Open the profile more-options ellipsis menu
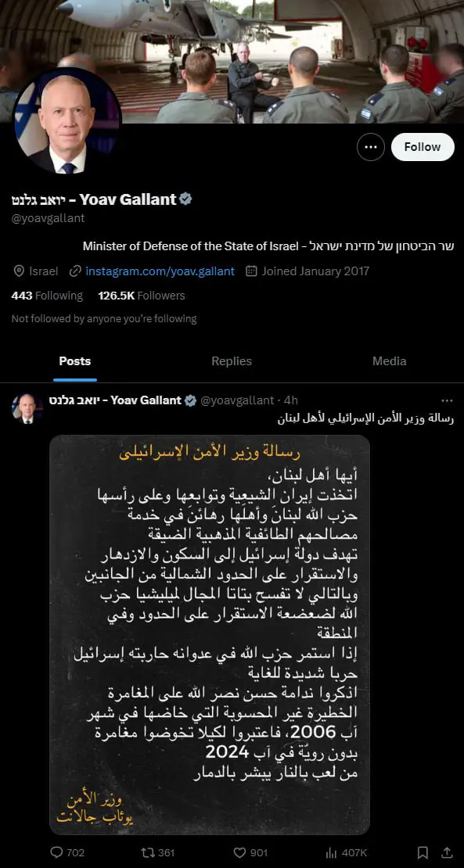The width and height of the screenshot is (464, 868). pyautogui.click(x=371, y=146)
